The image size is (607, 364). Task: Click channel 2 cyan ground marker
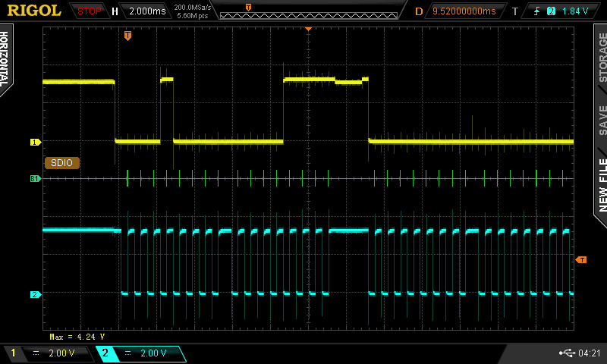tap(35, 295)
